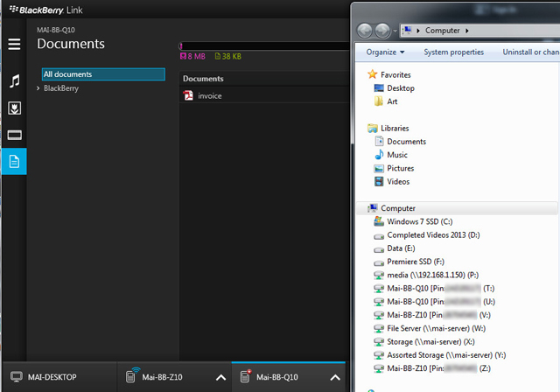The image size is (560, 392).
Task: Switch to the MAI-DESKTOP tab
Action: (x=59, y=377)
